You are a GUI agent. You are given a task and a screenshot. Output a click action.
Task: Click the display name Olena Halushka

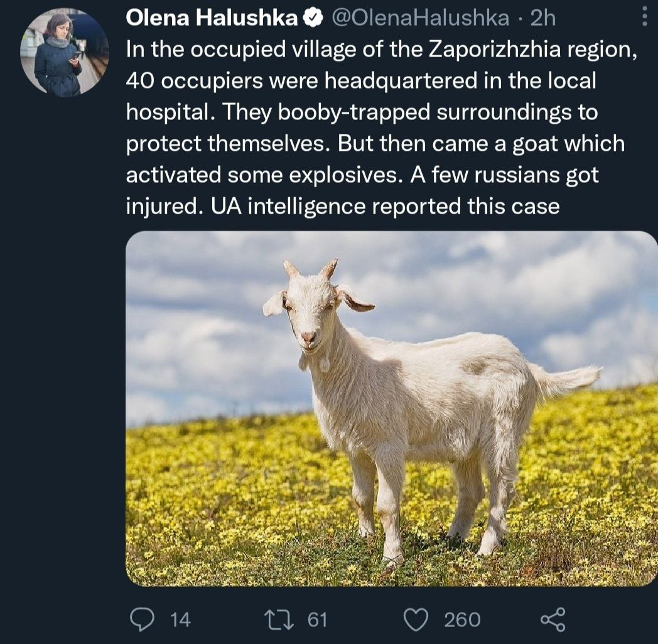coord(212,19)
